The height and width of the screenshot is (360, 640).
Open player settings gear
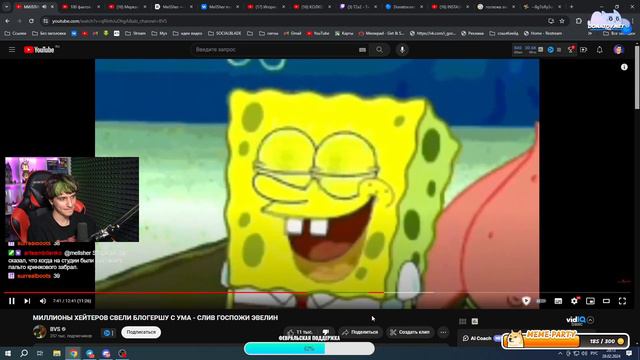(574, 301)
